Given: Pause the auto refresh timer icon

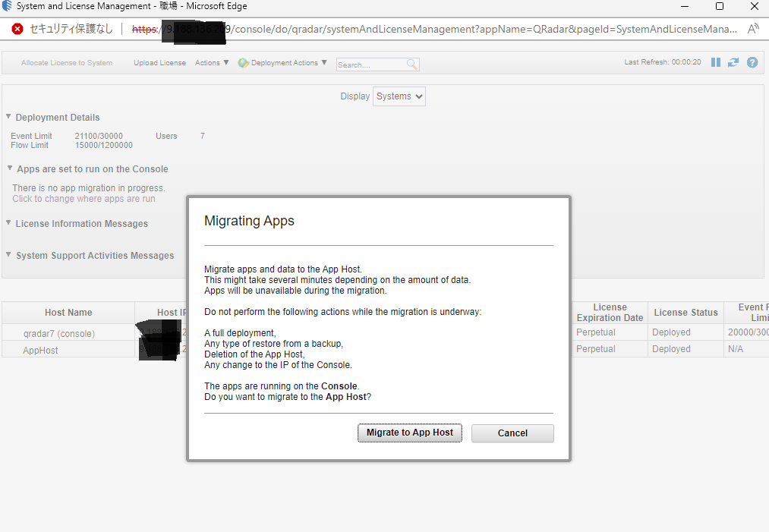Looking at the screenshot, I should coord(716,62).
